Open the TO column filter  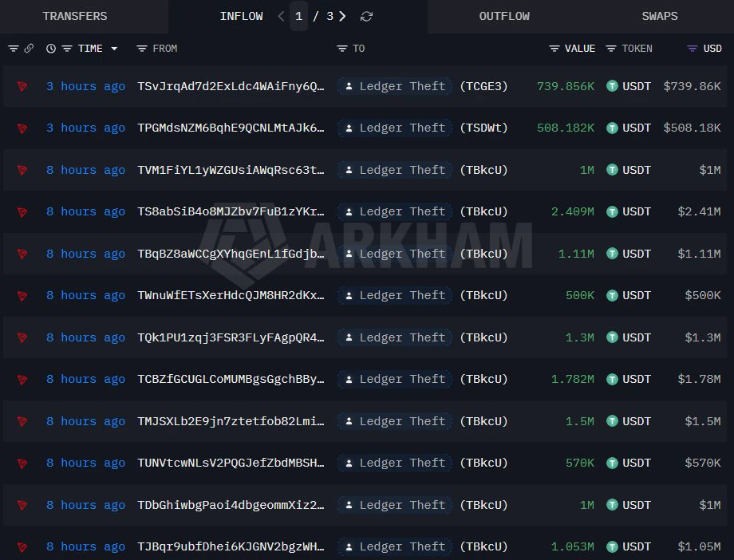coord(342,48)
